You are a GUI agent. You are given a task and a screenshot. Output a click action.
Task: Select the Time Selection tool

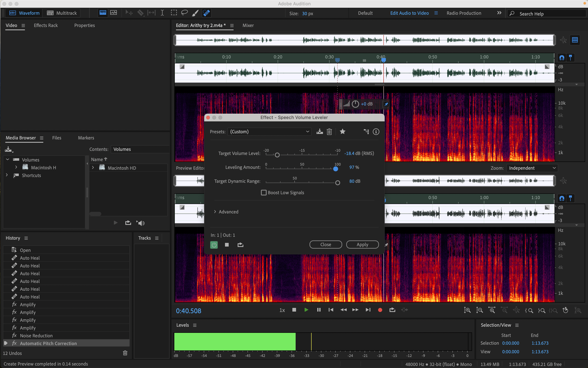(x=162, y=13)
